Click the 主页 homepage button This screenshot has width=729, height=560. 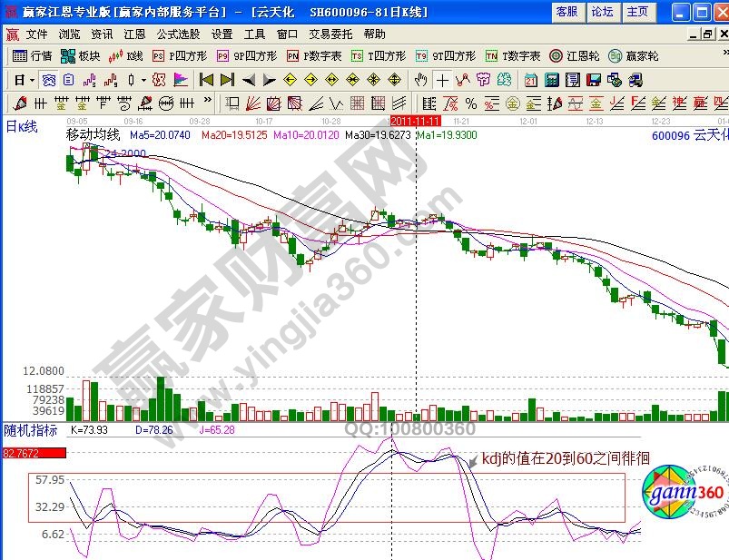(637, 12)
